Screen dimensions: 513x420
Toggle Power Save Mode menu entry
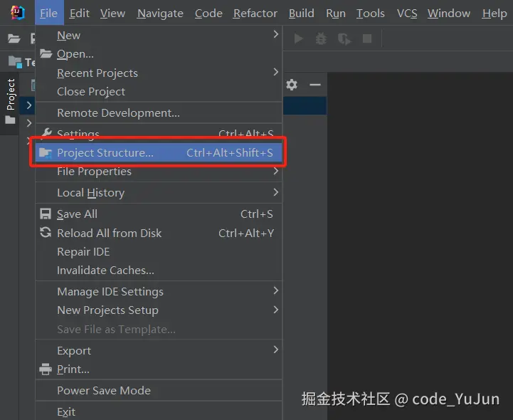pyautogui.click(x=159, y=391)
